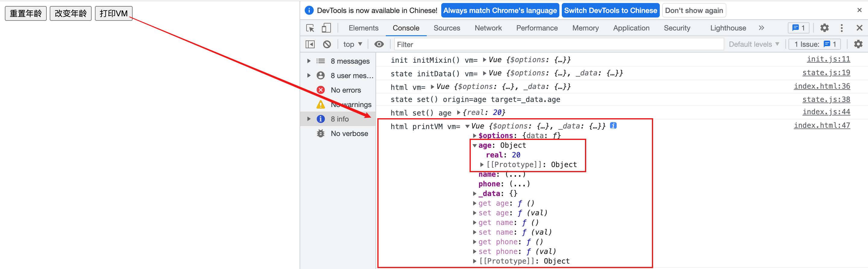The width and height of the screenshot is (868, 269).
Task: Dismiss the DevTools language infobar
Action: click(860, 10)
